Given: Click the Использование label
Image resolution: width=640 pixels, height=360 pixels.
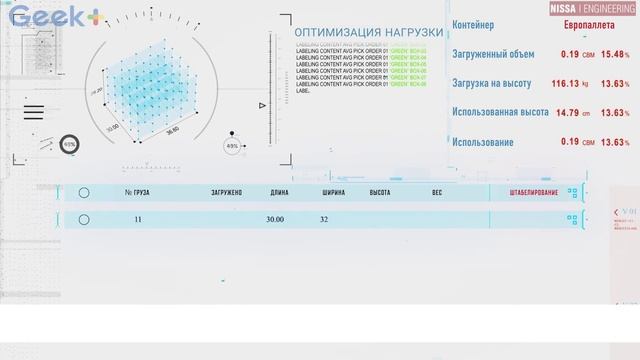Looking at the screenshot, I should point(483,142).
